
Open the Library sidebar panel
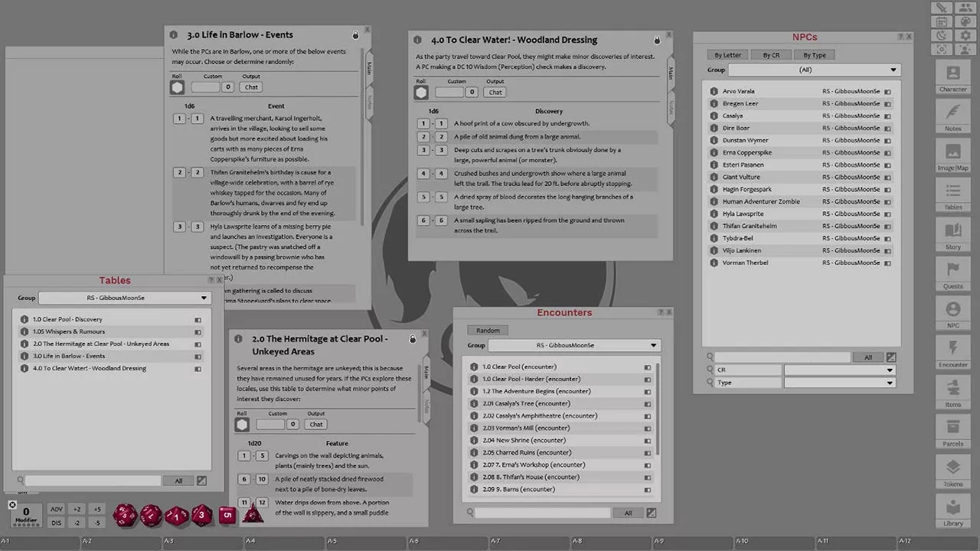click(x=952, y=511)
